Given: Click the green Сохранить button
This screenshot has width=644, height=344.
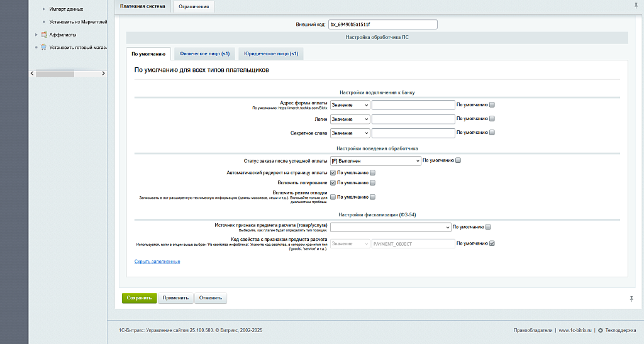Looking at the screenshot, I should [139, 298].
